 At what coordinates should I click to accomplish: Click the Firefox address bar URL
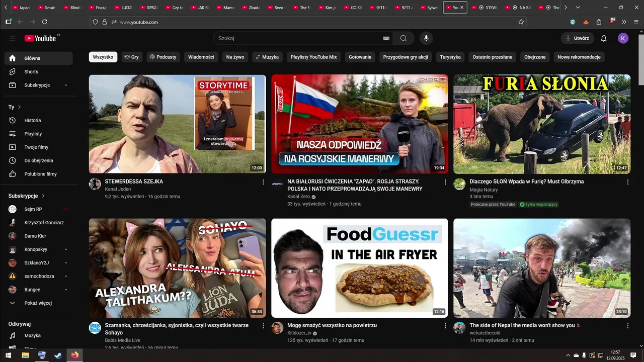click(x=139, y=22)
